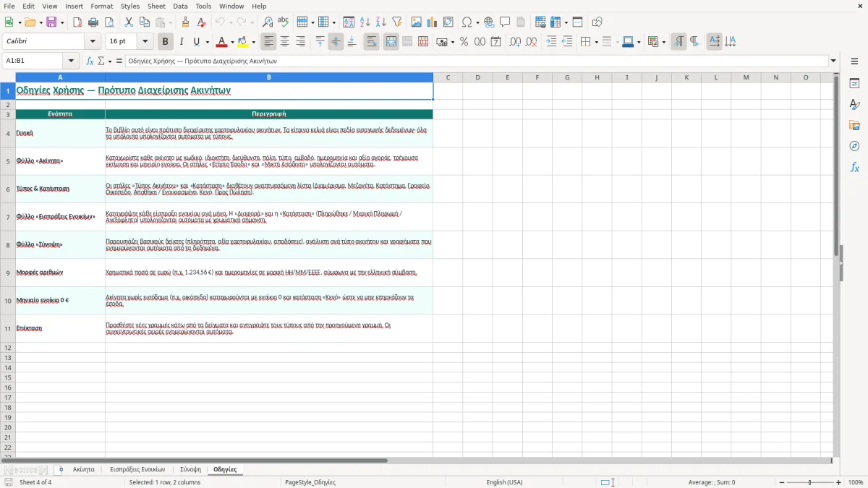Copy the selected cells

[x=145, y=22]
